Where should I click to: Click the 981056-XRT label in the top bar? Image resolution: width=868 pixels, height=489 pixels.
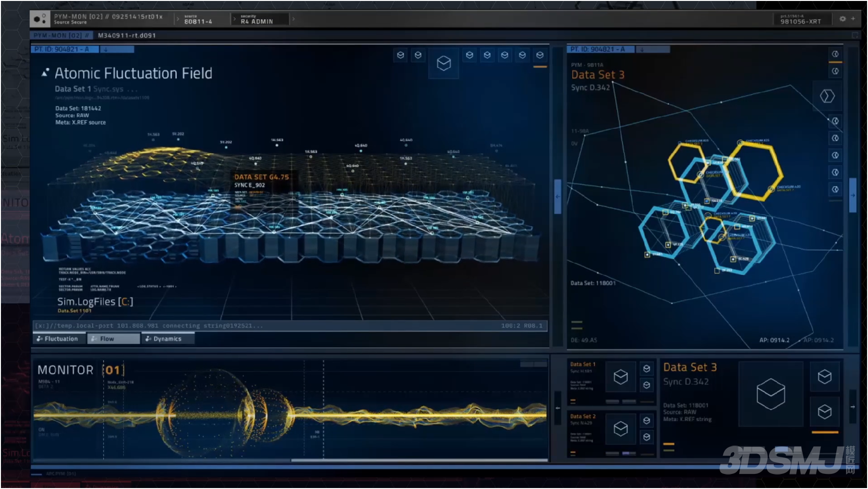801,21
